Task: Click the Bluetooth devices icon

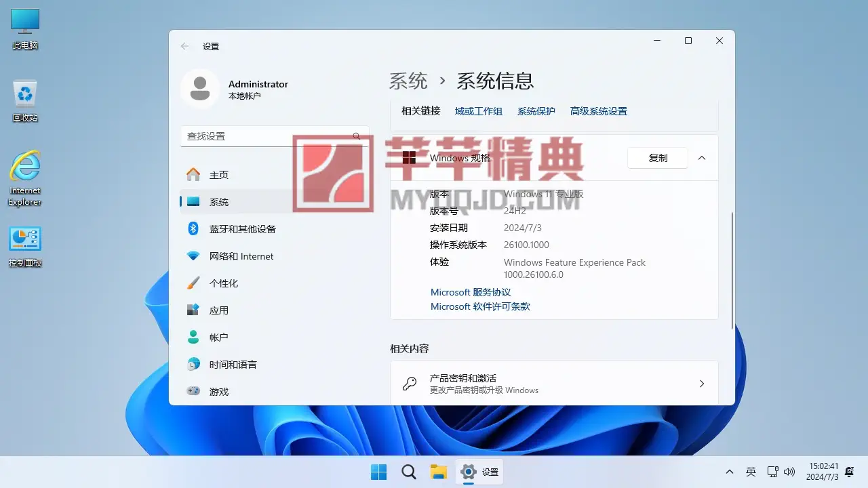Action: [x=193, y=228]
